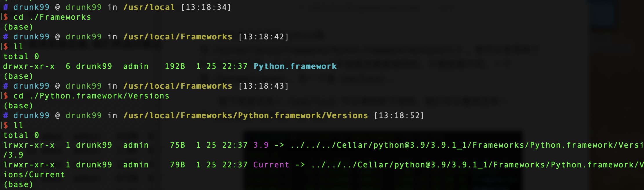This screenshot has width=644, height=190.
Task: Click the yellow path ending in Python.framework/Versions
Action: [x=245, y=116]
